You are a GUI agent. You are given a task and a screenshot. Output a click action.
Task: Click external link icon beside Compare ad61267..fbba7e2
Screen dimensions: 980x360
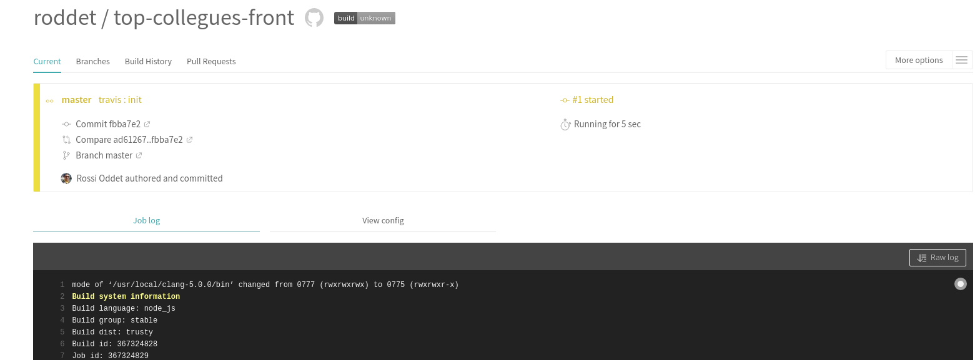click(x=189, y=140)
